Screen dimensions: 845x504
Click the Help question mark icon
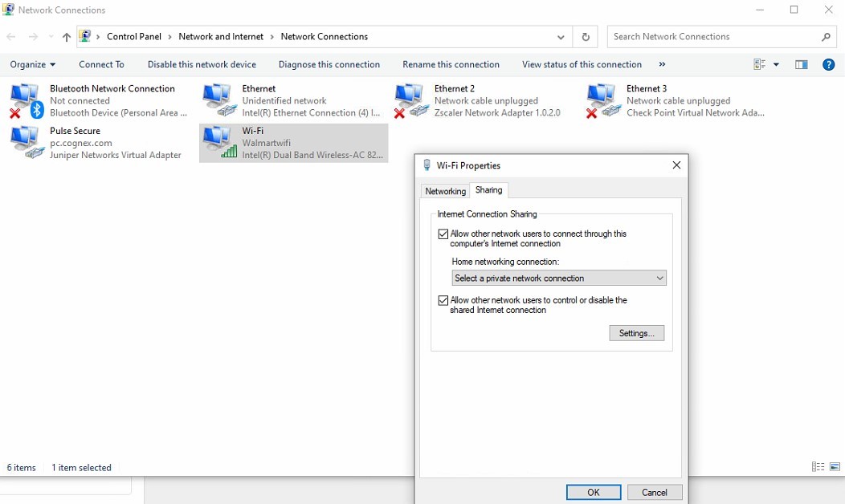click(x=829, y=64)
